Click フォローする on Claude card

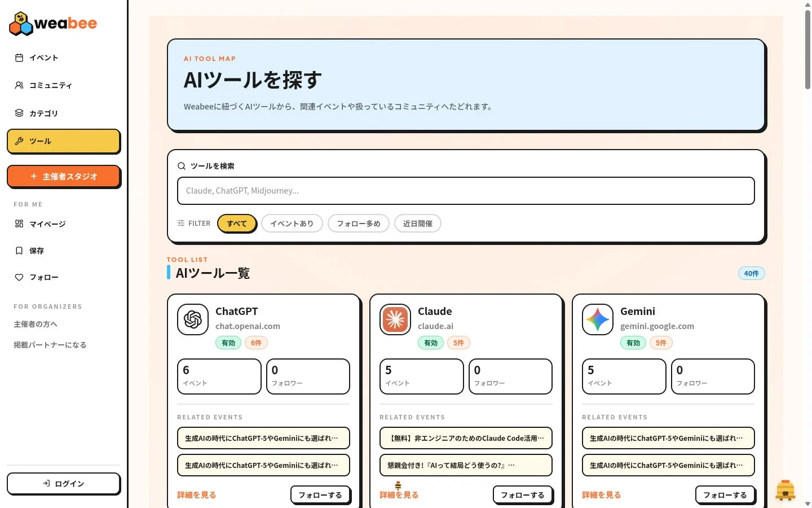523,495
